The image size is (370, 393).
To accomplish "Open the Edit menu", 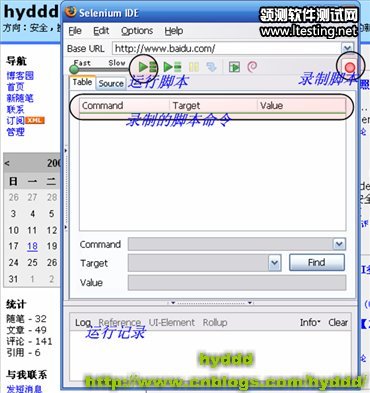I will click(x=101, y=31).
